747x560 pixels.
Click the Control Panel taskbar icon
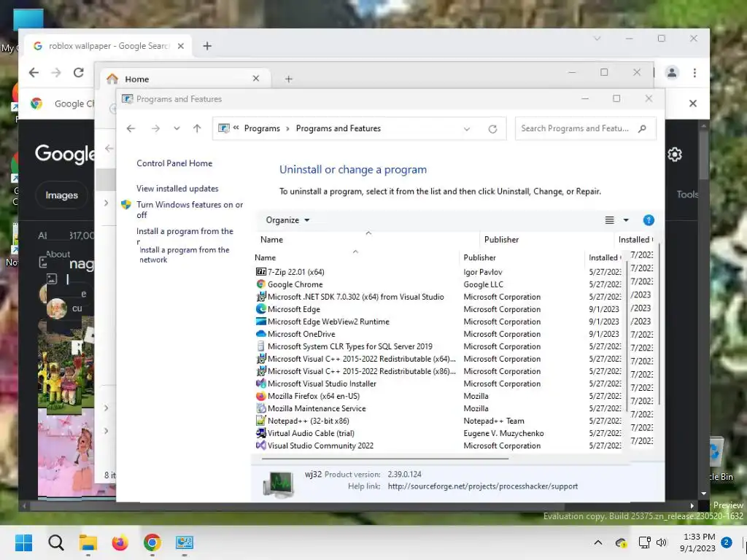[x=185, y=542]
